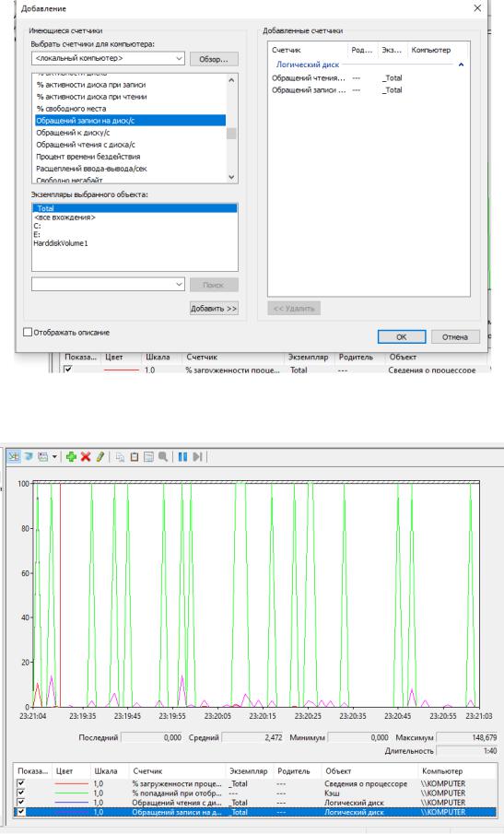504x834 pixels.
Task: Click the blue color line of Обращений чтения row
Action: (71, 803)
